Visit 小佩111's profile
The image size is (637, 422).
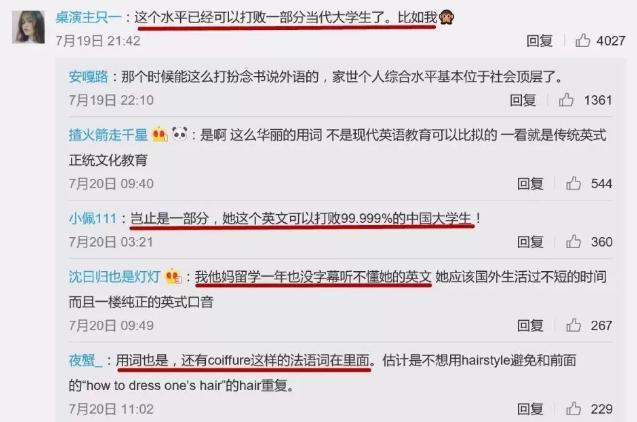point(93,219)
